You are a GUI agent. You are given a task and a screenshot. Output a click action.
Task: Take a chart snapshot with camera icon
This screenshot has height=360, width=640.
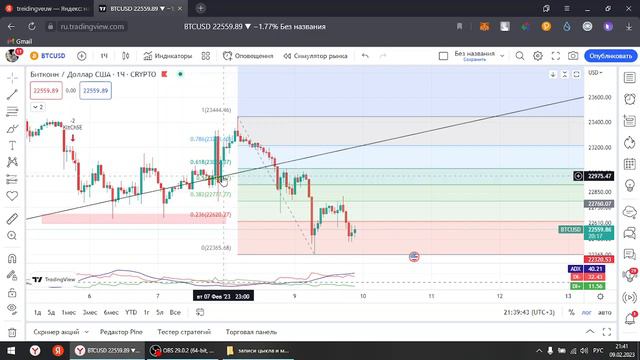573,56
